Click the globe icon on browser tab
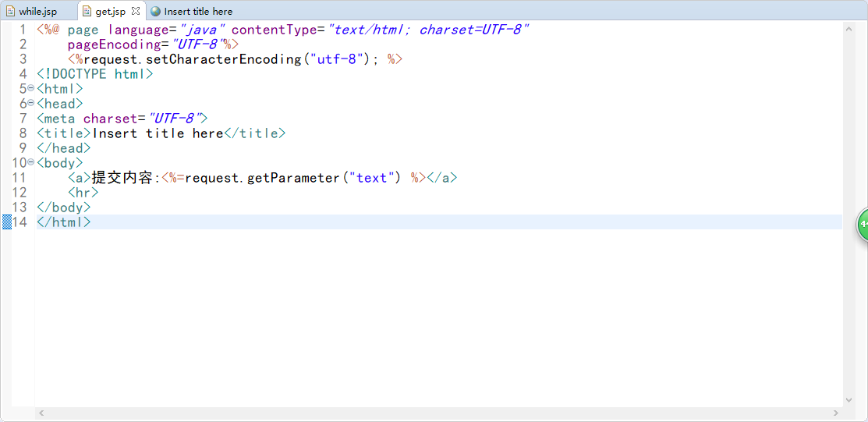 (x=155, y=11)
